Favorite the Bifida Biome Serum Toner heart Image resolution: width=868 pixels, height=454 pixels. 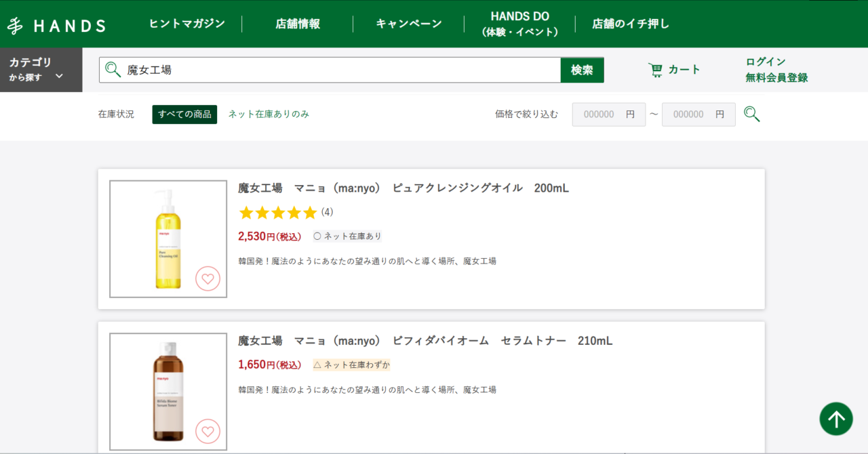pos(208,431)
